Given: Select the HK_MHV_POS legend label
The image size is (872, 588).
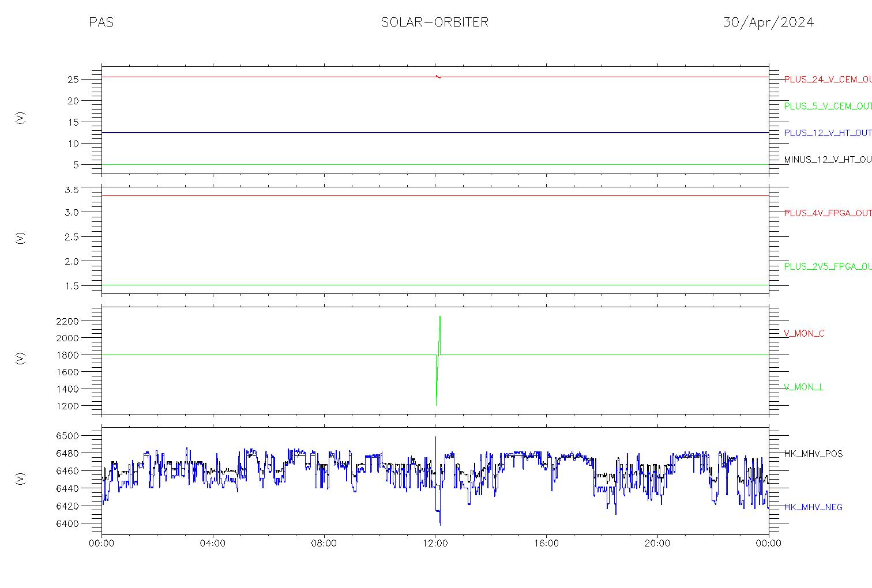Looking at the screenshot, I should coord(813,454).
